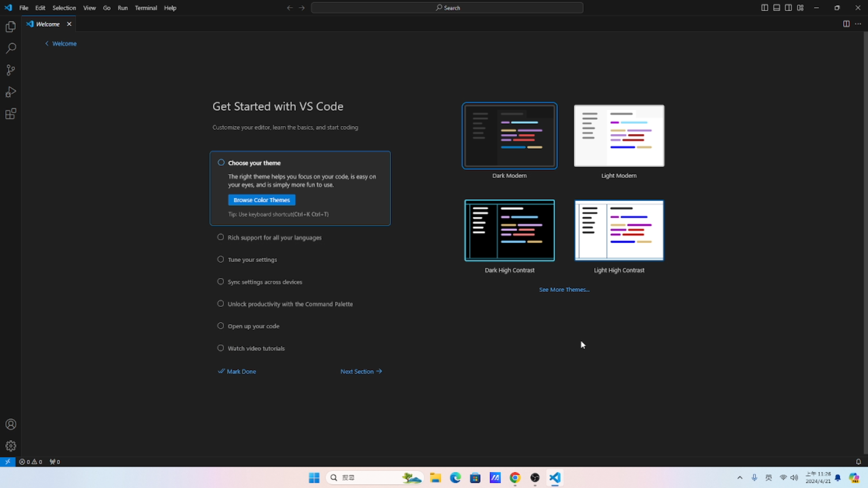Open the Accounts menu icon

pyautogui.click(x=10, y=424)
